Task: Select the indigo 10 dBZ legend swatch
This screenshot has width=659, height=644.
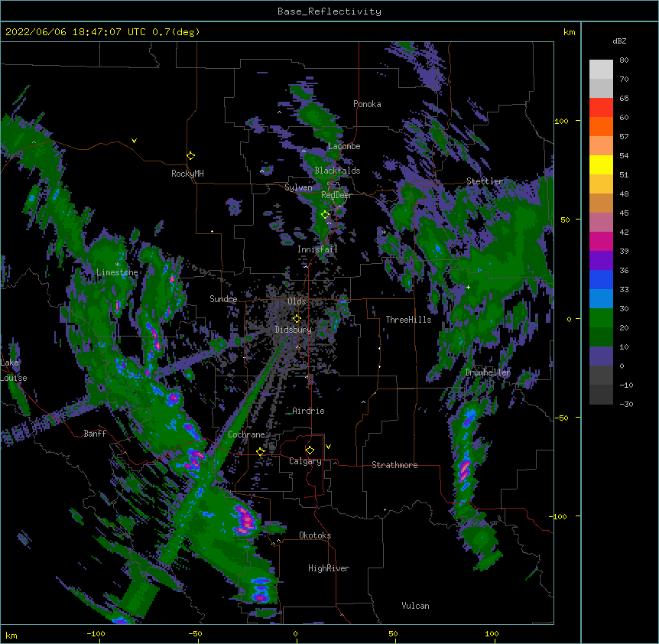Action: [601, 356]
